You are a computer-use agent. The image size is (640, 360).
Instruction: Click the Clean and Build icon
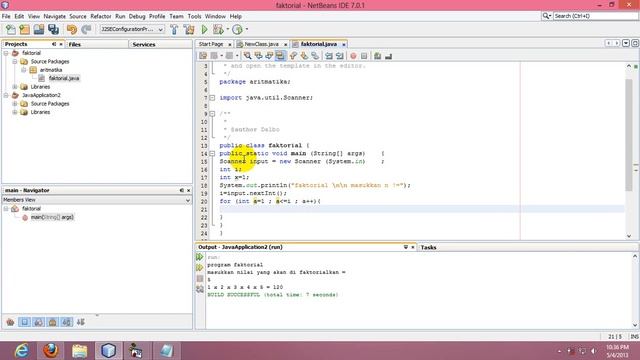point(189,29)
